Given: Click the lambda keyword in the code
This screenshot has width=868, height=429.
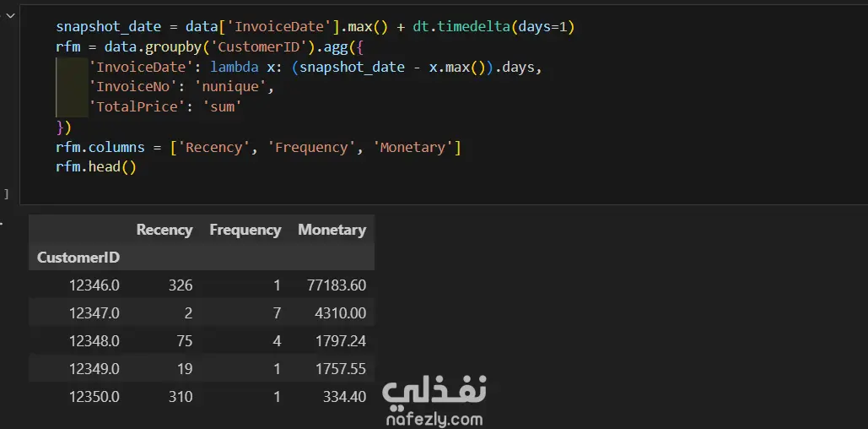Looking at the screenshot, I should [x=234, y=67].
